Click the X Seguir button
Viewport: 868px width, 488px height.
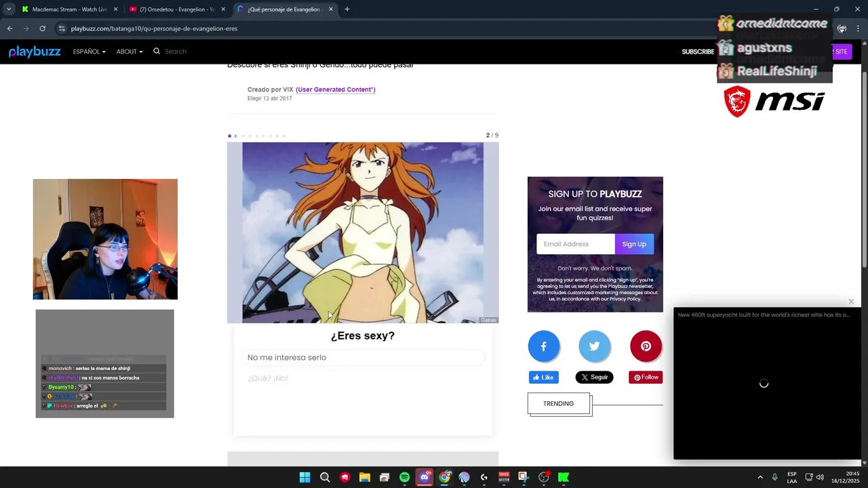tap(595, 378)
